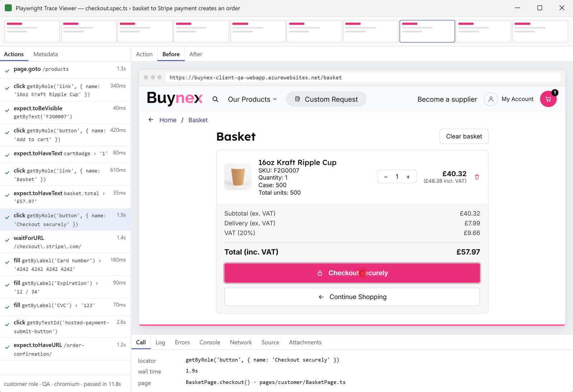This screenshot has width=573, height=392.
Task: Open the Basket breadcrumb link
Action: click(x=198, y=120)
